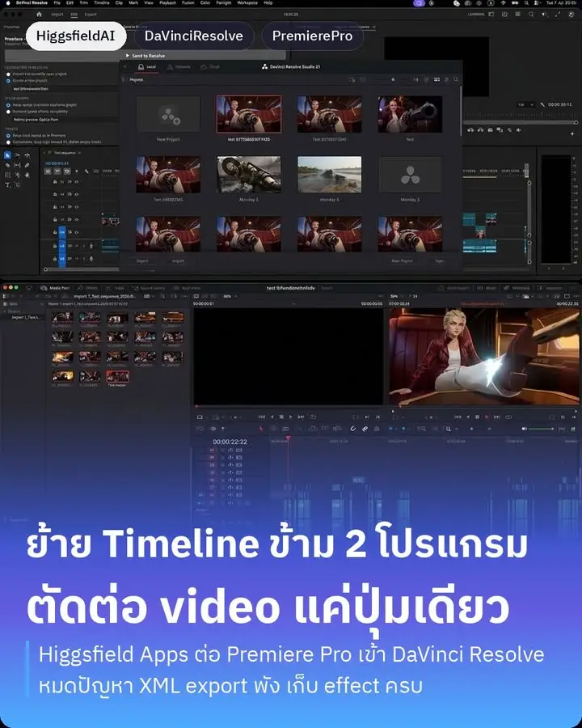Switch to the Export tab in Premiere Pro

pyautogui.click(x=91, y=15)
